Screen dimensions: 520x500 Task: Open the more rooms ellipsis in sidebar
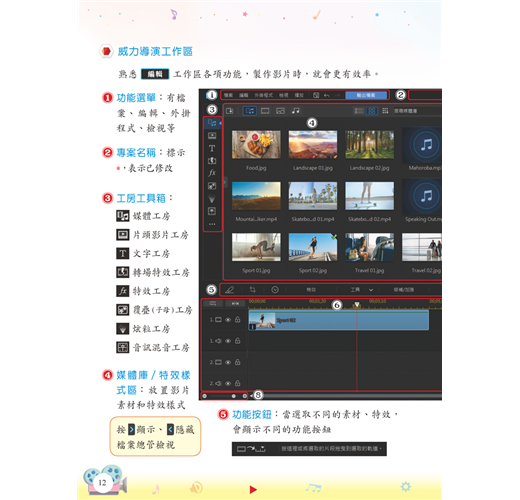pyautogui.click(x=212, y=224)
